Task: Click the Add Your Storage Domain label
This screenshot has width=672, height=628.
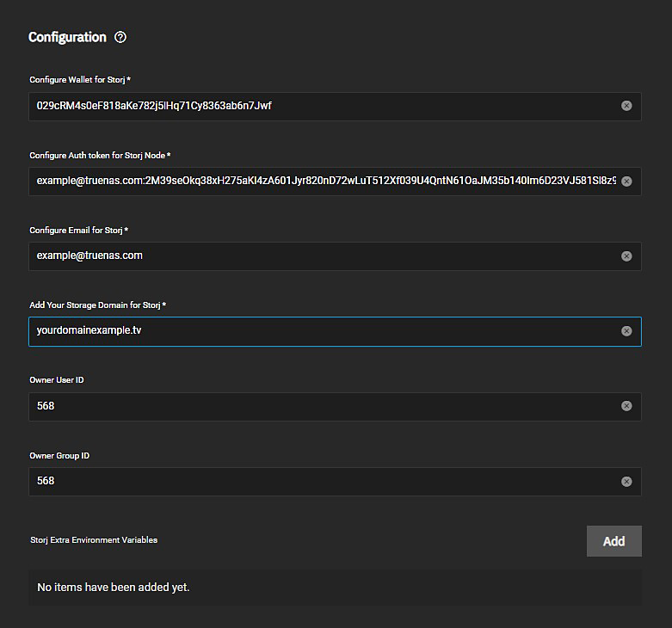Action: click(98, 305)
